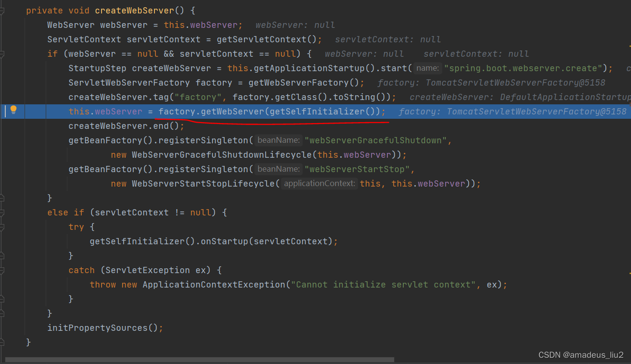Collapse the createWebServer method fold marker

pyautogui.click(x=2, y=11)
